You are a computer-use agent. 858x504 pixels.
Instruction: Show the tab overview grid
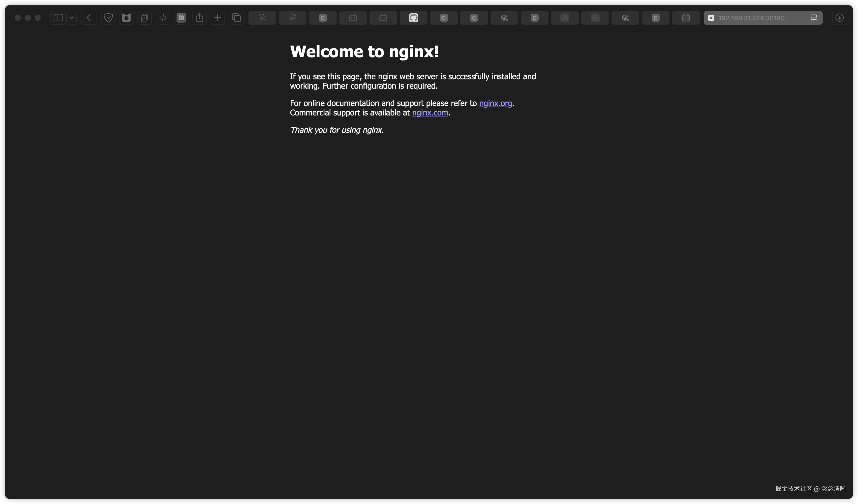[x=236, y=18]
